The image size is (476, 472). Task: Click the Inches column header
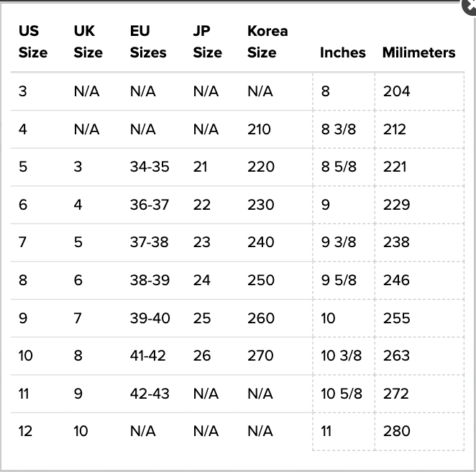(x=342, y=52)
